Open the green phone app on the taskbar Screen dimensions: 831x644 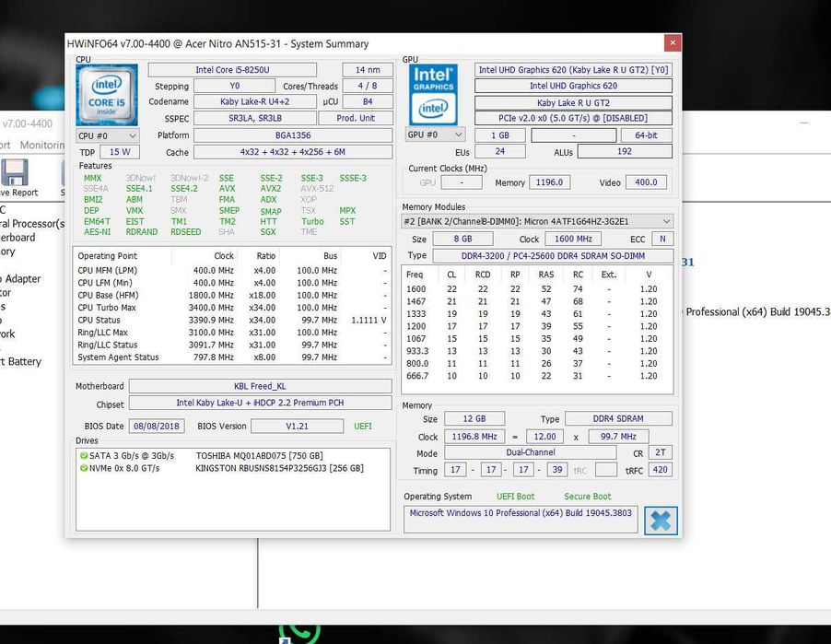tap(300, 633)
